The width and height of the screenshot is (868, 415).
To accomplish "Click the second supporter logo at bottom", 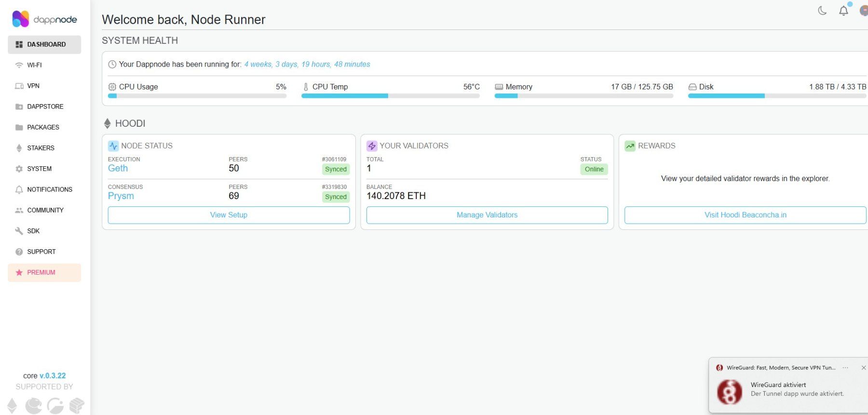I will pyautogui.click(x=33, y=406).
